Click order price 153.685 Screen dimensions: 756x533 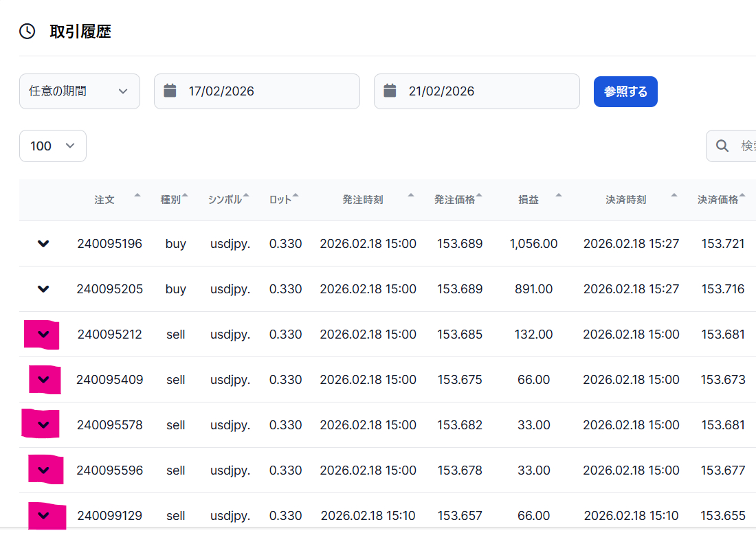click(460, 334)
